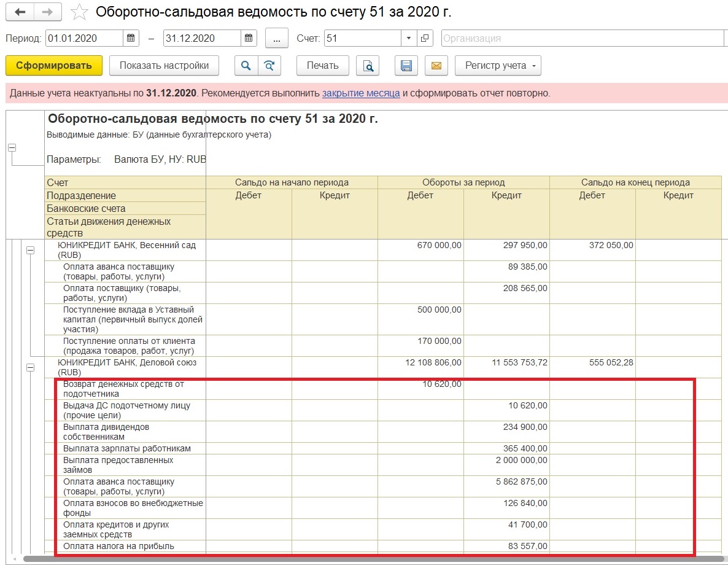Select cell 5 862 875,00
This screenshot has width=728, height=565.
[x=506, y=486]
